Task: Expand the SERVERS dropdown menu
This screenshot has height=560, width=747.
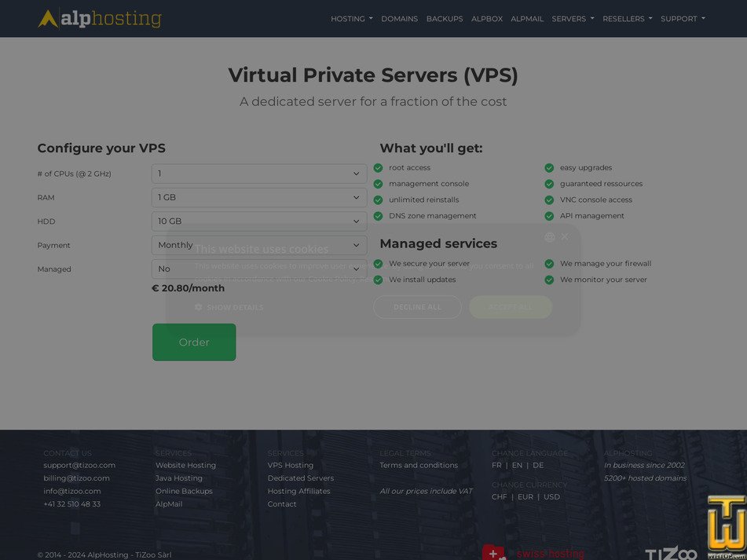Action: [x=573, y=19]
